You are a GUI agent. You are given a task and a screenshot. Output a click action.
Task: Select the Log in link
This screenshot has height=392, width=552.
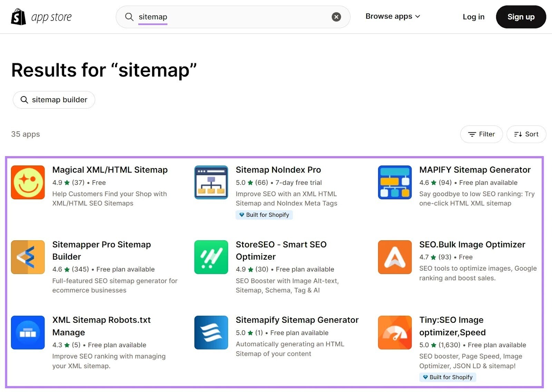[x=473, y=17]
